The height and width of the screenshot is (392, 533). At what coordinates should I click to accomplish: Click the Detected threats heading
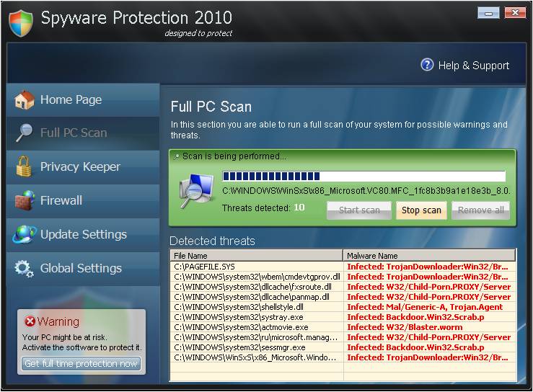pyautogui.click(x=213, y=241)
